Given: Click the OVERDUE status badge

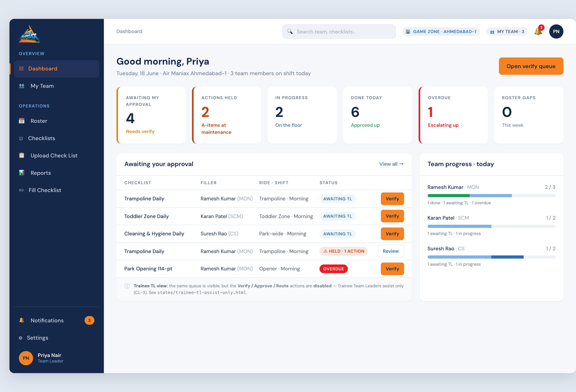Looking at the screenshot, I should 333,269.
